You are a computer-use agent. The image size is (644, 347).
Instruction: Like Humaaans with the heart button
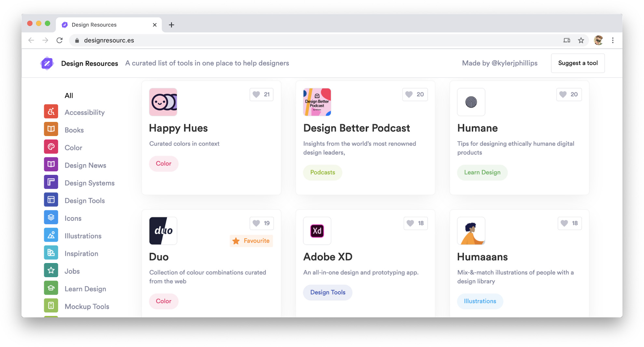coord(569,223)
